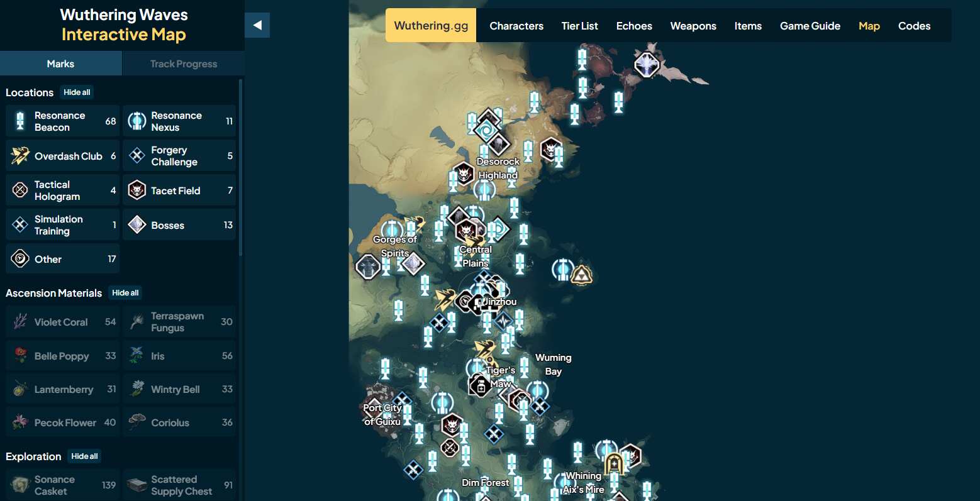This screenshot has width=980, height=501.
Task: Open the golden triangle marker in the sea
Action: [x=581, y=275]
